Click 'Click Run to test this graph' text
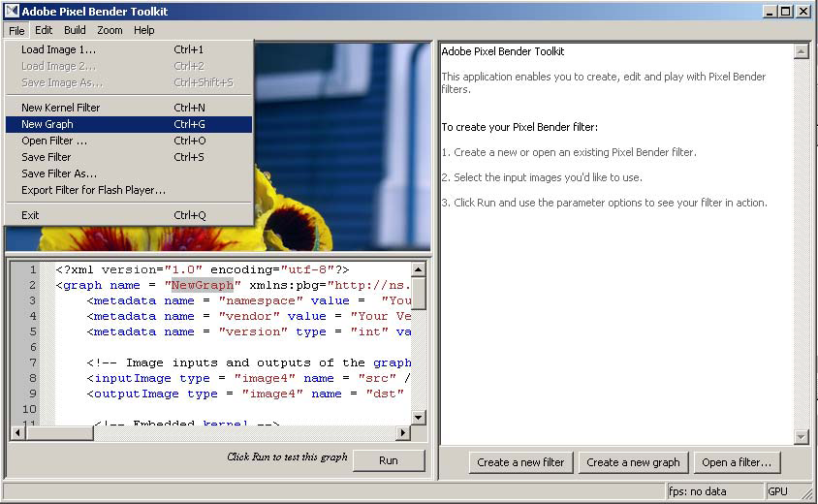818x504 pixels. [x=287, y=457]
